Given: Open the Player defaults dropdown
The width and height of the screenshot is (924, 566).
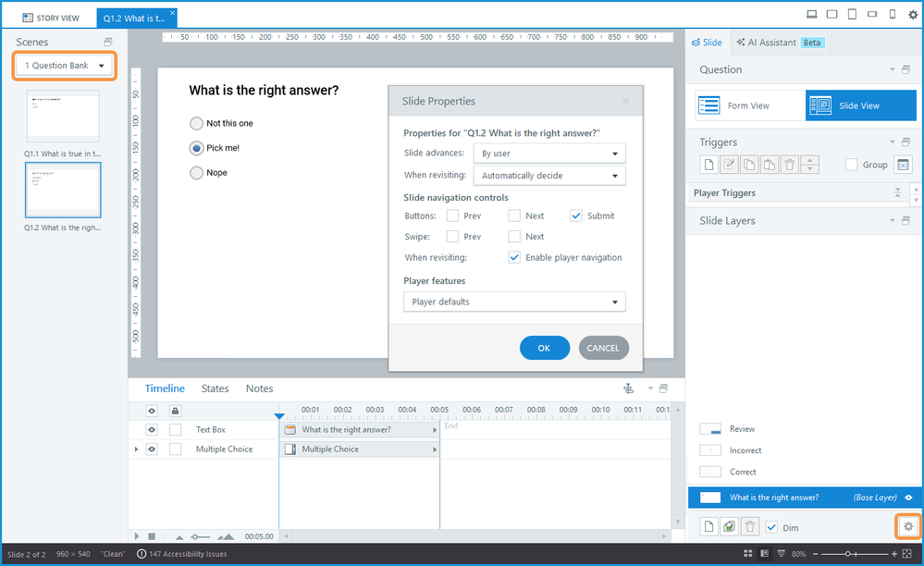Looking at the screenshot, I should point(514,301).
